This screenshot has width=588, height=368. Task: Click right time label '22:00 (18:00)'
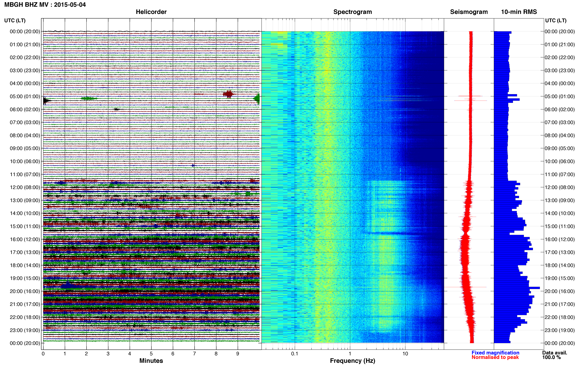tap(560, 317)
